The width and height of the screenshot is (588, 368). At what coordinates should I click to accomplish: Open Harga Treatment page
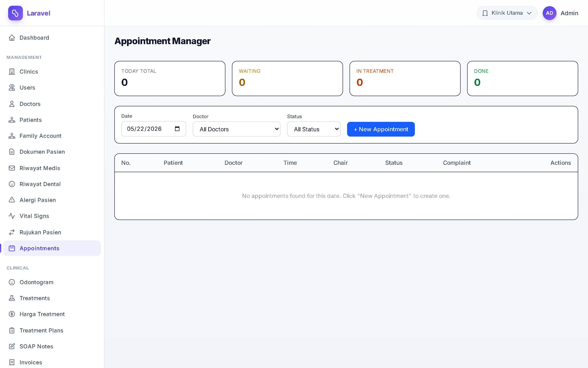click(x=52, y=314)
